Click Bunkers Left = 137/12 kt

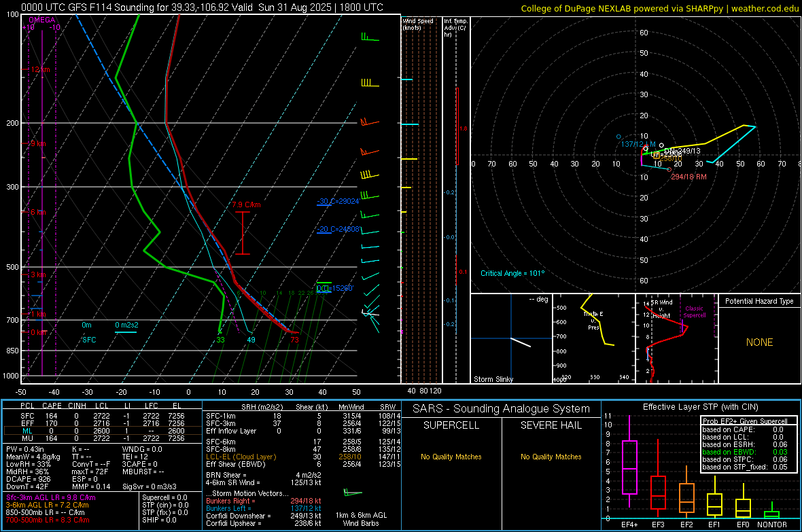click(x=264, y=508)
